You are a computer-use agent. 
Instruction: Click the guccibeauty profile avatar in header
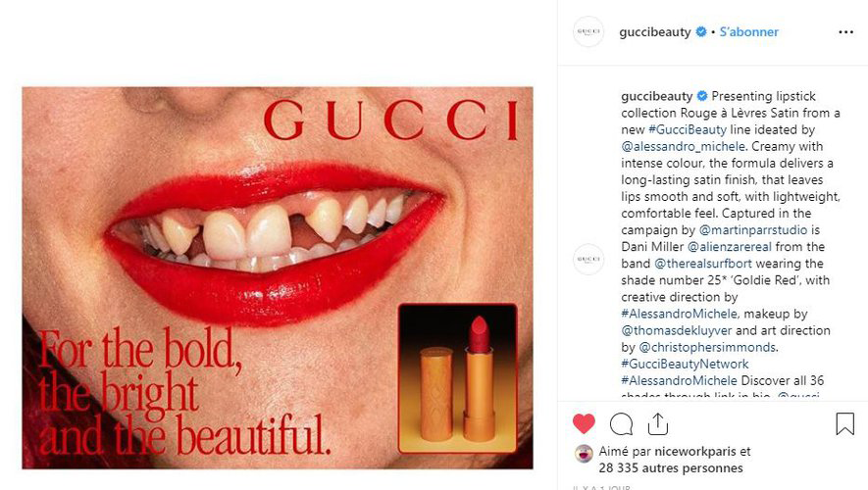click(x=588, y=31)
